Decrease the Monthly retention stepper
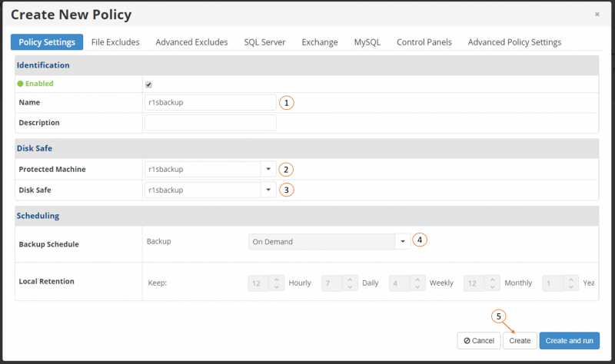 pyautogui.click(x=492, y=286)
